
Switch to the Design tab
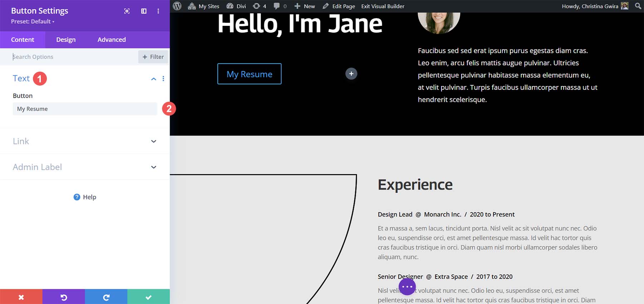click(66, 40)
